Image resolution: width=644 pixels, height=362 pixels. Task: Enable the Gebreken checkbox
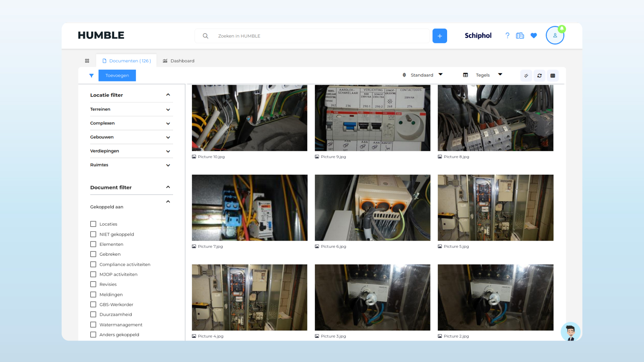pyautogui.click(x=93, y=254)
